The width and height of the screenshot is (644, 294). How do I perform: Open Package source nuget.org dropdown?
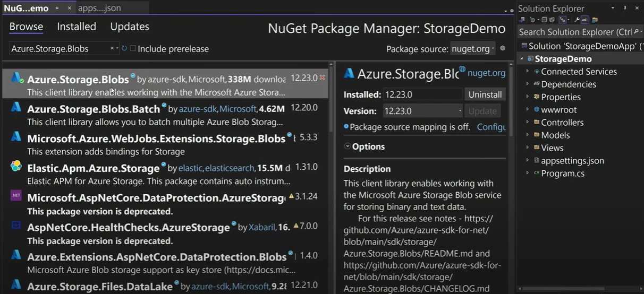(x=473, y=49)
